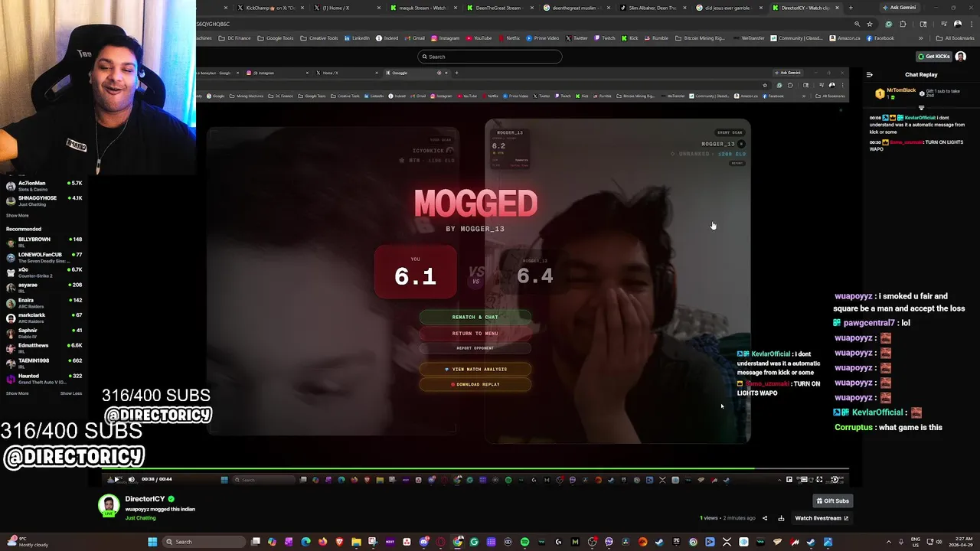Download the clip via download icon
Screen dimensions: 980x551
781,518
